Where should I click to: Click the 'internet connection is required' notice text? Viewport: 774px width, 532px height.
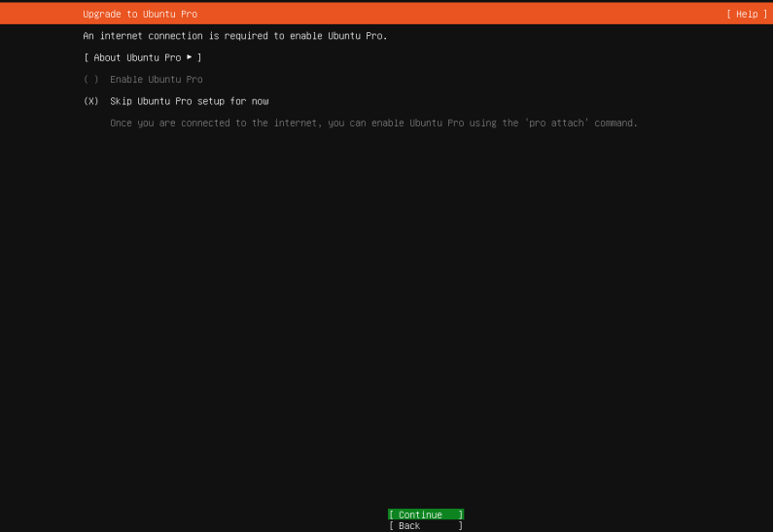pos(235,36)
